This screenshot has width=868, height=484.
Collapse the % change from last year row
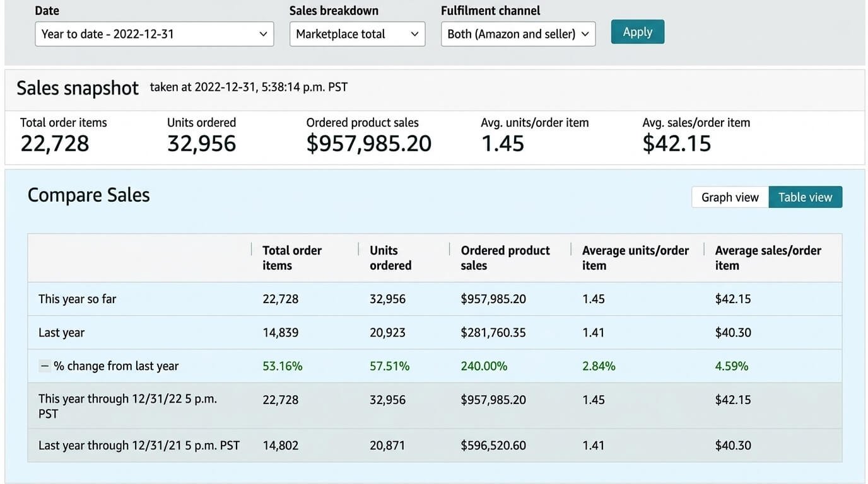coord(45,366)
